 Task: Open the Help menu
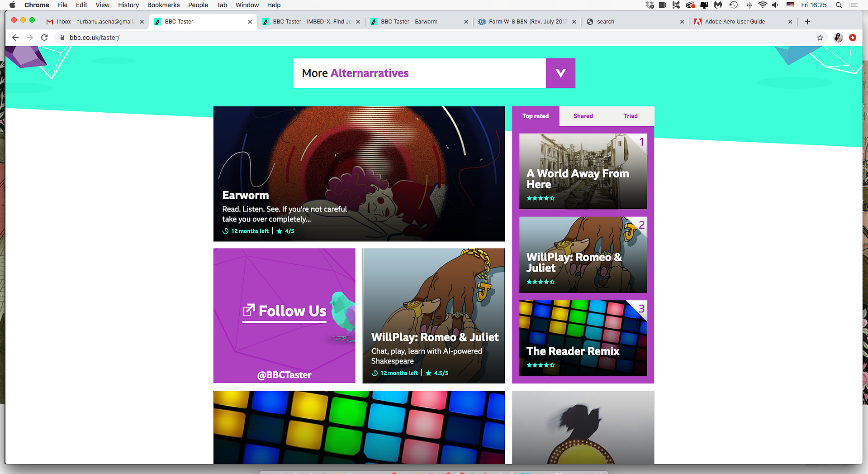pyautogui.click(x=274, y=5)
